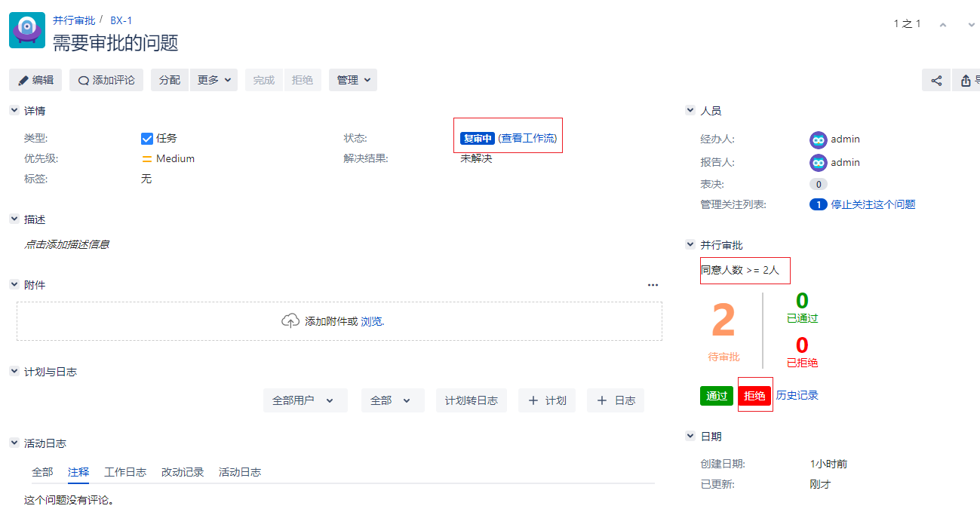
Task: Open the 历史记录 link
Action: pyautogui.click(x=797, y=395)
